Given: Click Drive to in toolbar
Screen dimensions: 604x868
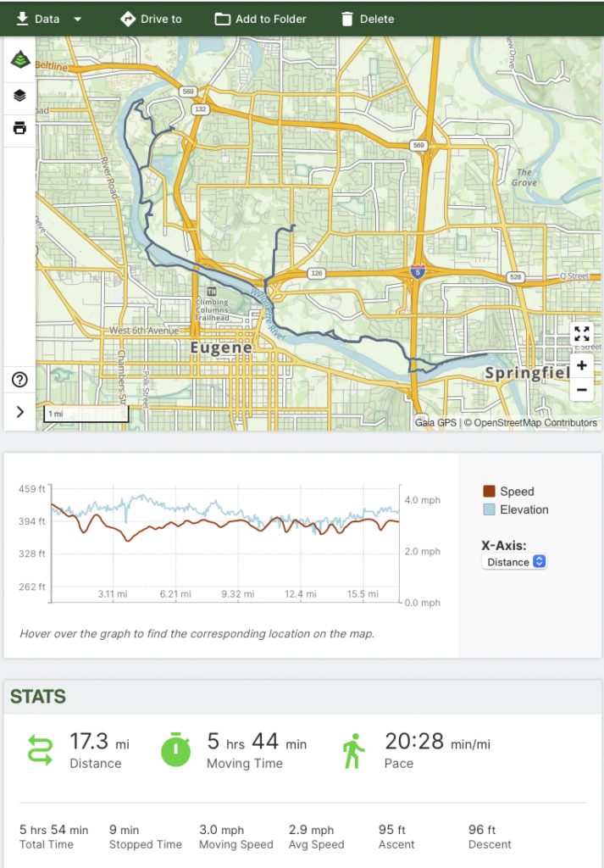Looking at the screenshot, I should coord(151,19).
